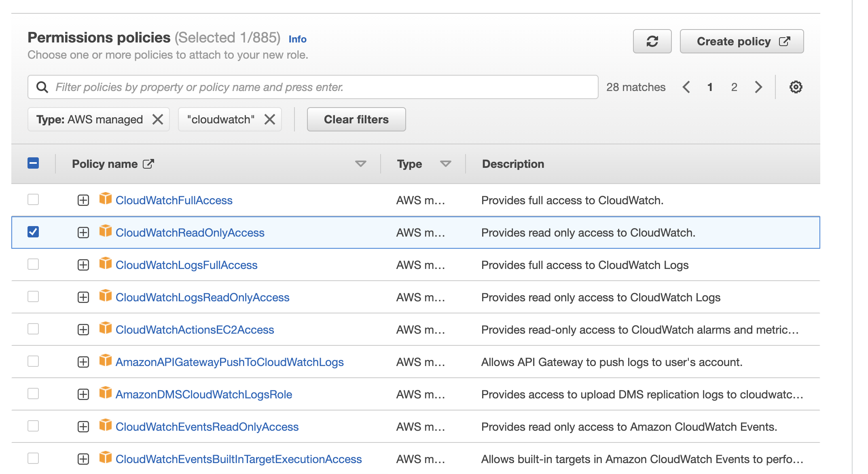Check the CloudWatchActionsEC2Access policy checkbox

pyautogui.click(x=33, y=329)
